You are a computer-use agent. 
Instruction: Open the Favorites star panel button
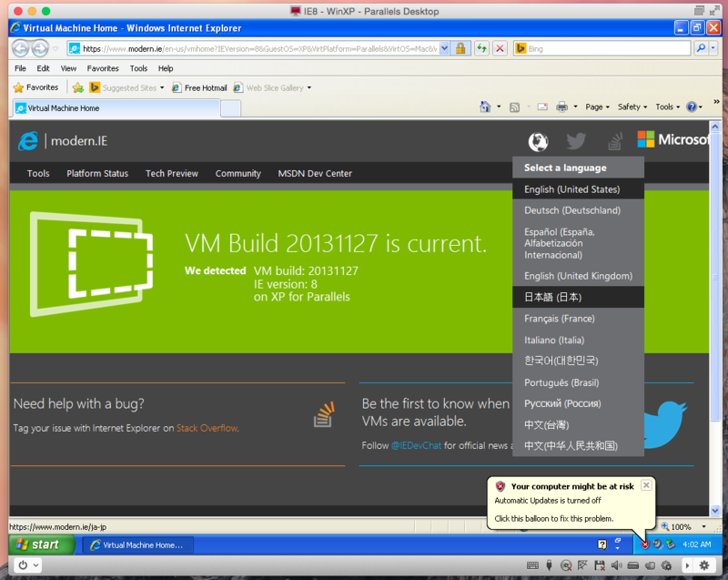35,87
